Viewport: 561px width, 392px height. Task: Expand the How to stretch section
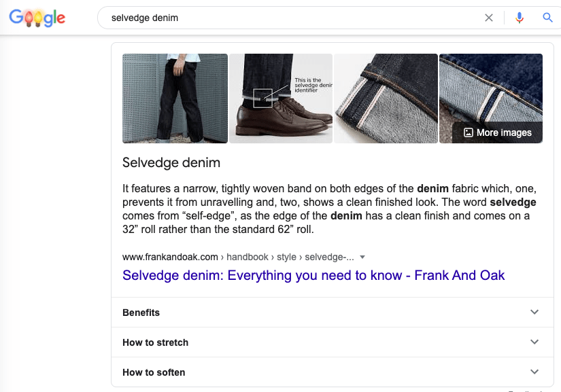(534, 342)
